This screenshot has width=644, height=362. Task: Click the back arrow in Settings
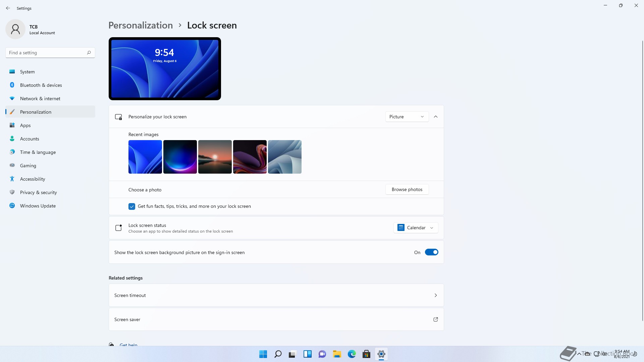pyautogui.click(x=8, y=8)
